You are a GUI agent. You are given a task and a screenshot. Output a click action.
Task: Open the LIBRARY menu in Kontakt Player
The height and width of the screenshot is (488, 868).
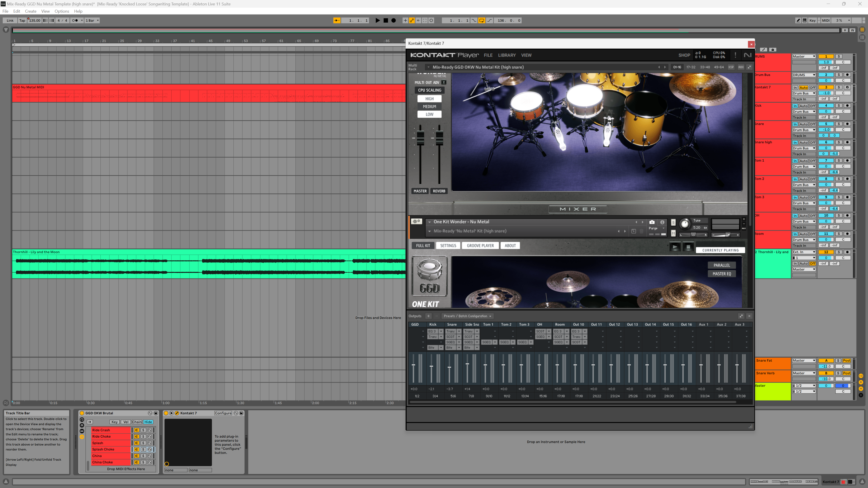507,55
